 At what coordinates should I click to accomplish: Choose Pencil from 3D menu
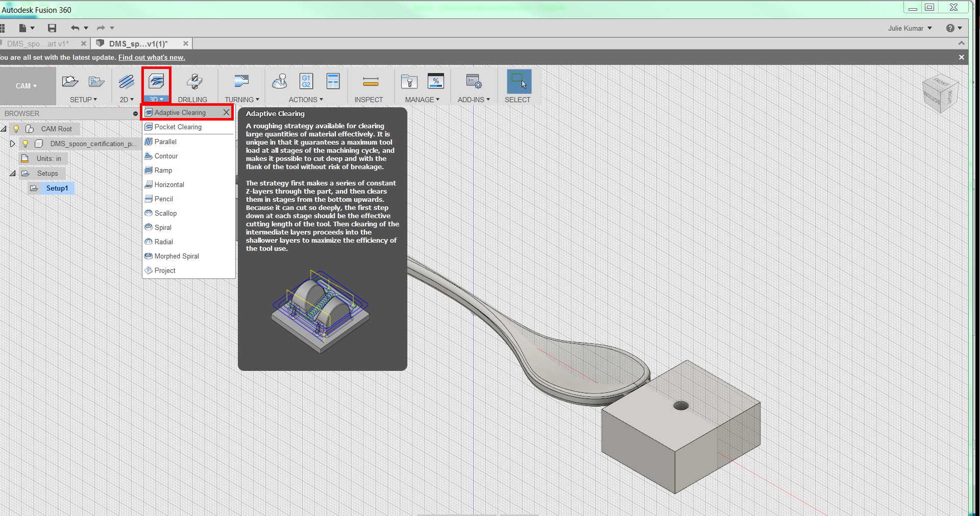tap(188, 199)
